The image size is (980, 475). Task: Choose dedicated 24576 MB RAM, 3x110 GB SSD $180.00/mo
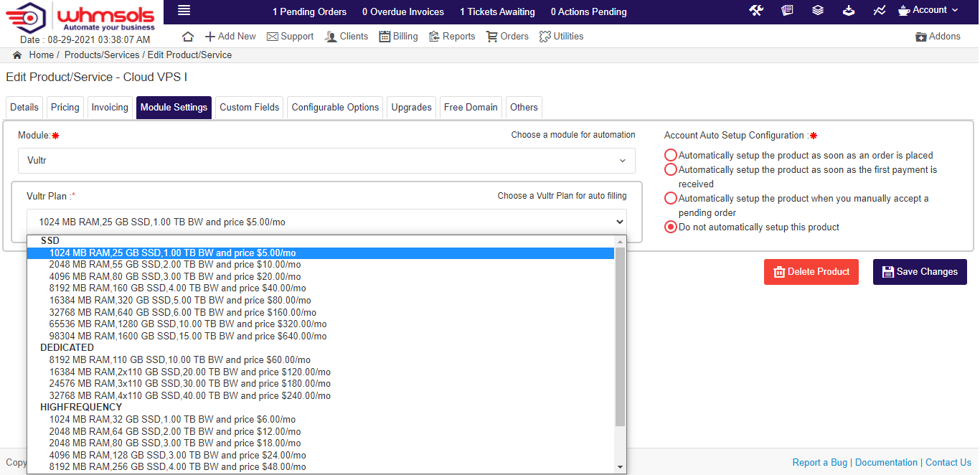coord(321,384)
